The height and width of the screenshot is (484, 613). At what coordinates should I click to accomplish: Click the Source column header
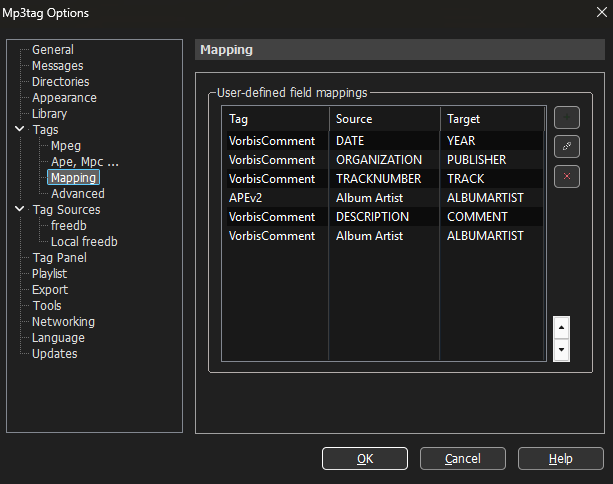tap(385, 119)
